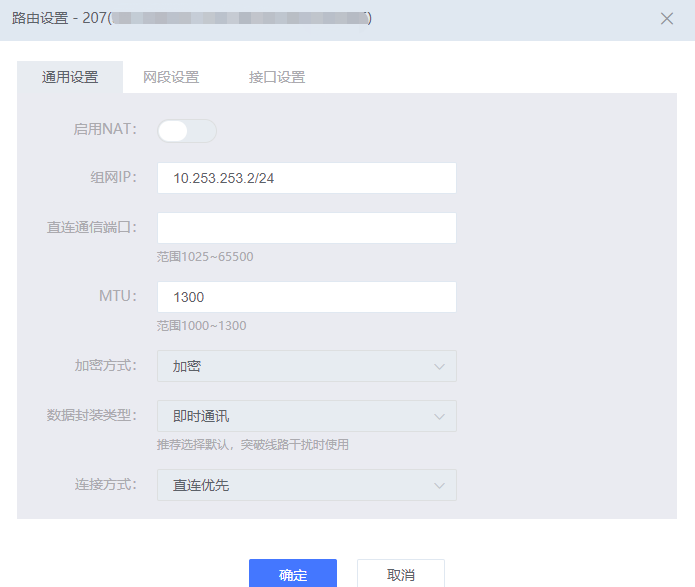Switch to the 通用设置 tab
Screen dimensions: 695x587
70,77
